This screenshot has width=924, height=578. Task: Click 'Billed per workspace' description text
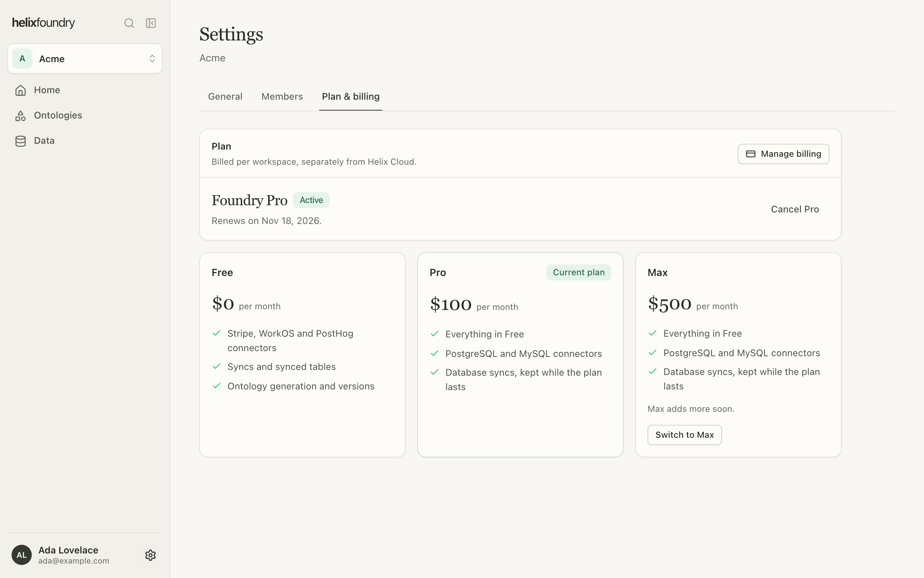314,162
